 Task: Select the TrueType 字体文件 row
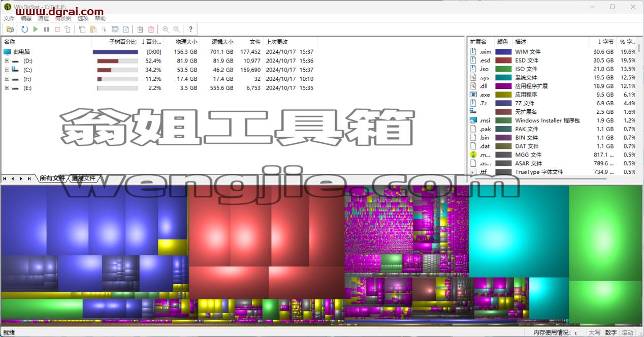pos(552,172)
